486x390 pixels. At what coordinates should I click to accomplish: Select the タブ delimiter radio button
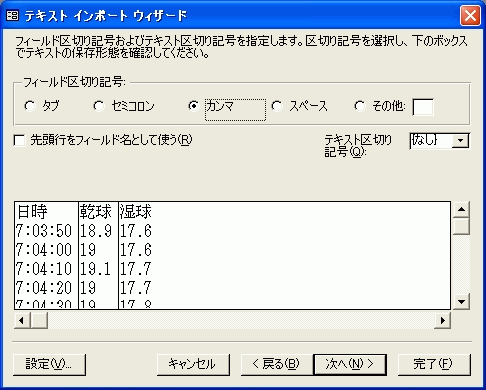30,106
